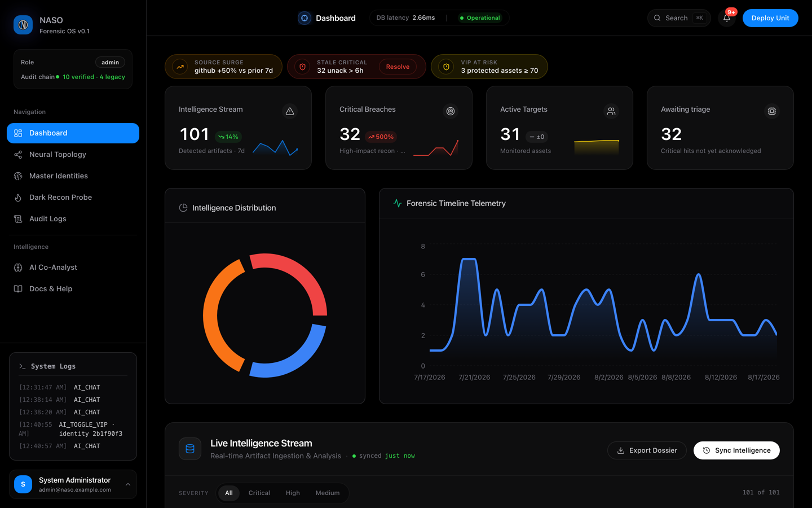The height and width of the screenshot is (508, 812).
Task: Click the Awaiting triage chip icon
Action: [x=772, y=111]
